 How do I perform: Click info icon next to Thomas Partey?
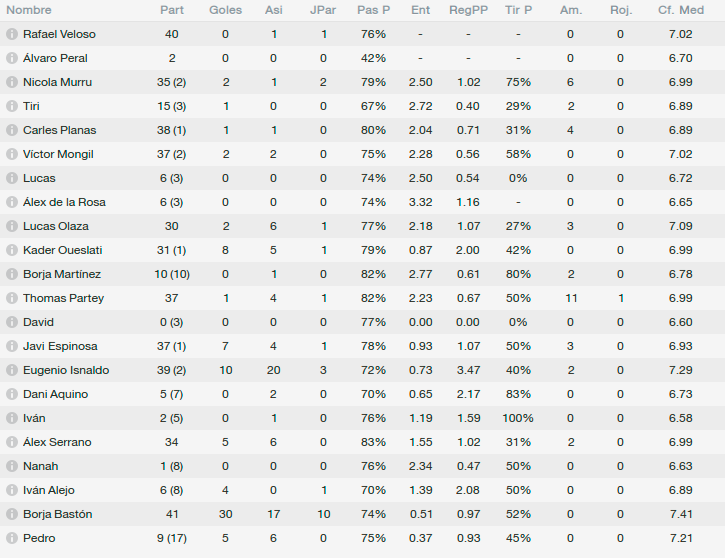pyautogui.click(x=12, y=298)
